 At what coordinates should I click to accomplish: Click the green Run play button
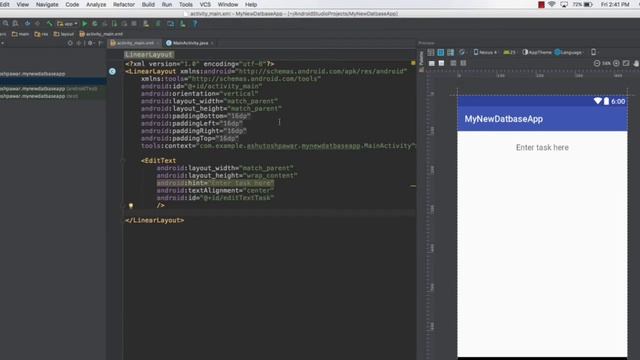click(x=85, y=24)
